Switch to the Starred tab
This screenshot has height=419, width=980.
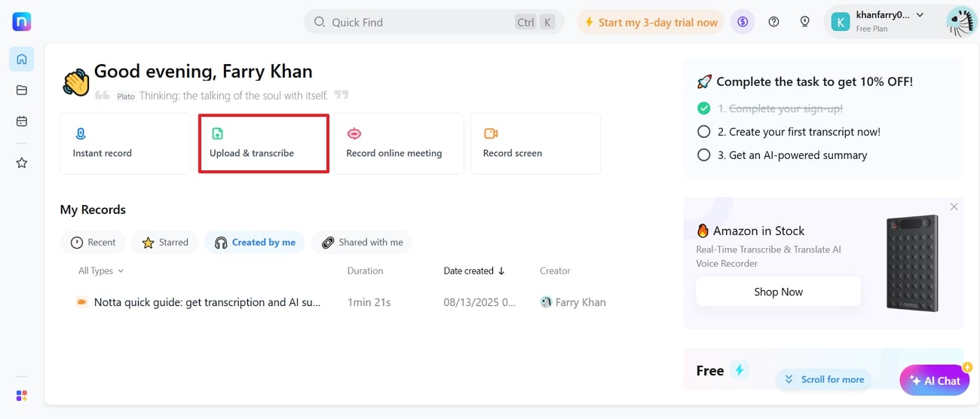click(164, 242)
